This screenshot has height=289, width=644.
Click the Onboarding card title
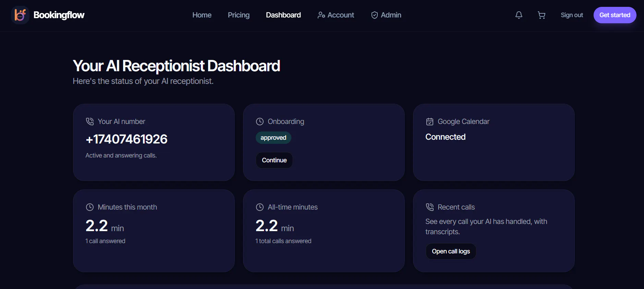286,122
